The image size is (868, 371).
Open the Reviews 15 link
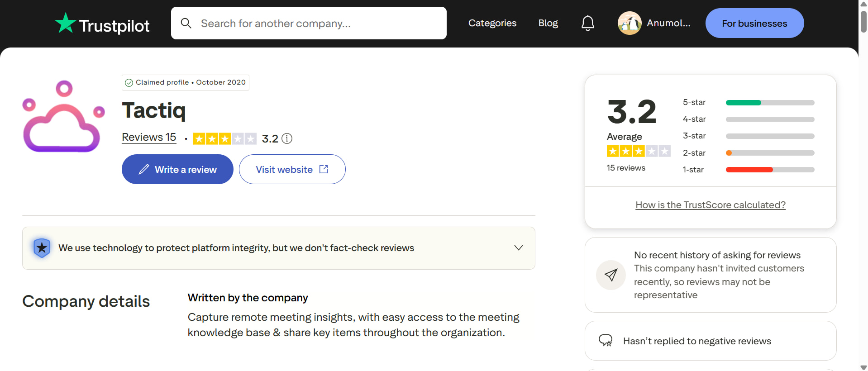point(149,138)
